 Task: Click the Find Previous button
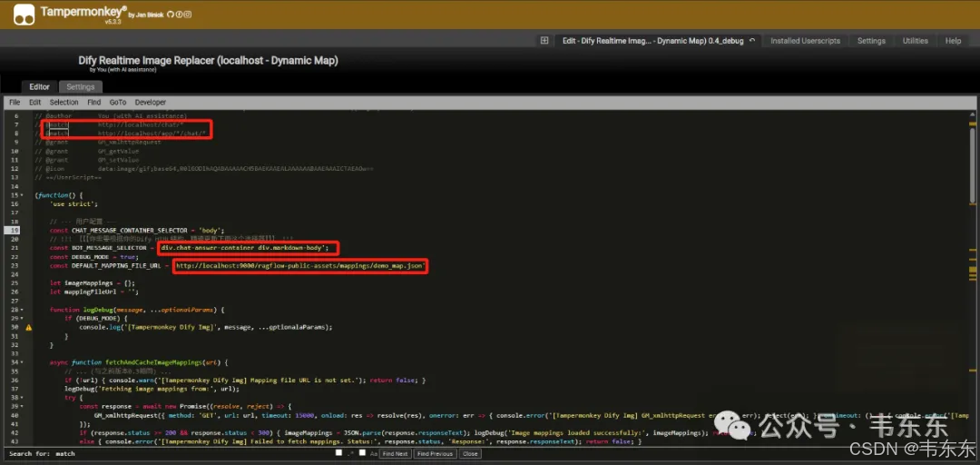tap(435, 454)
